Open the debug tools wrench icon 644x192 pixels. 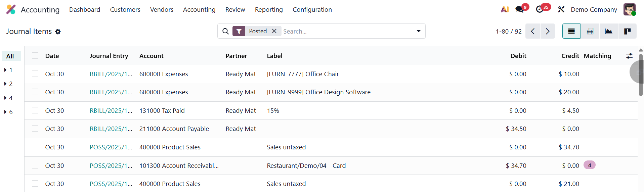click(x=561, y=9)
